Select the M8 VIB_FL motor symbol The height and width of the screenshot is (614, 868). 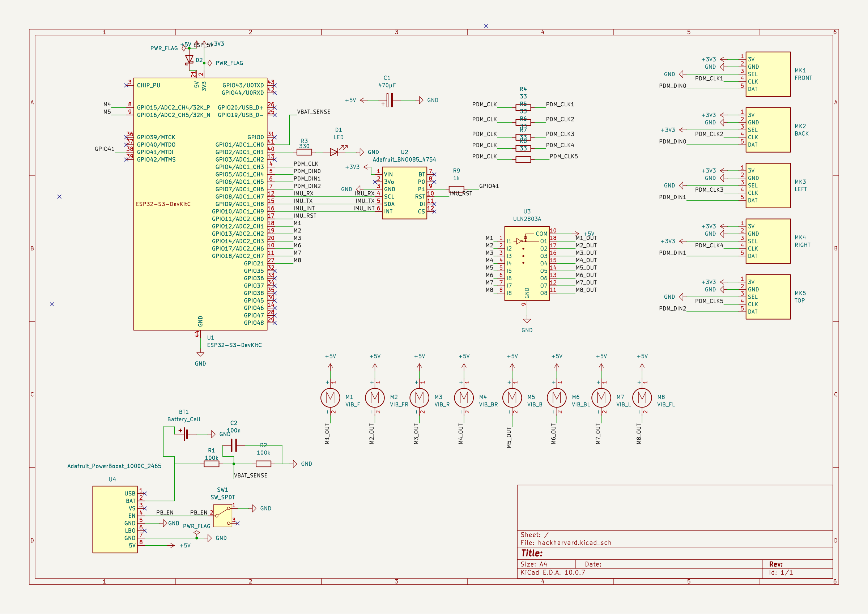642,397
